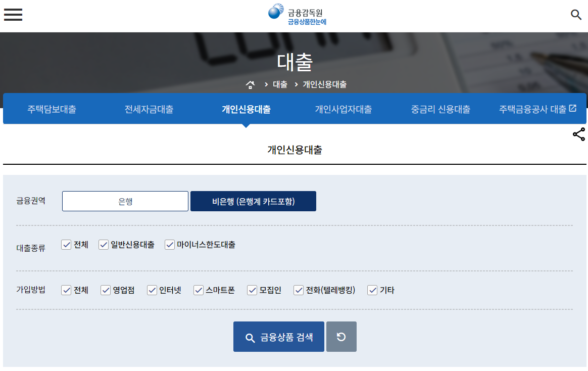Screen dimensions: 588x371
Task: Click the search magnifier icon at top right
Action: click(576, 15)
